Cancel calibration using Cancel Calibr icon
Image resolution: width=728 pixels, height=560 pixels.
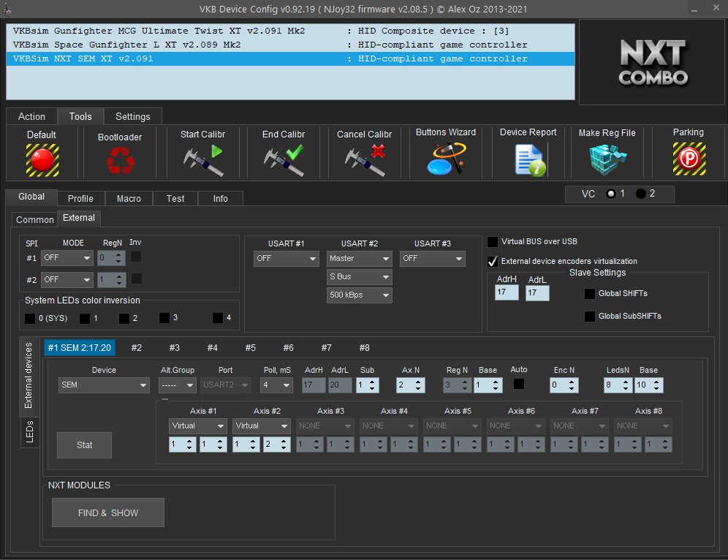click(364, 160)
